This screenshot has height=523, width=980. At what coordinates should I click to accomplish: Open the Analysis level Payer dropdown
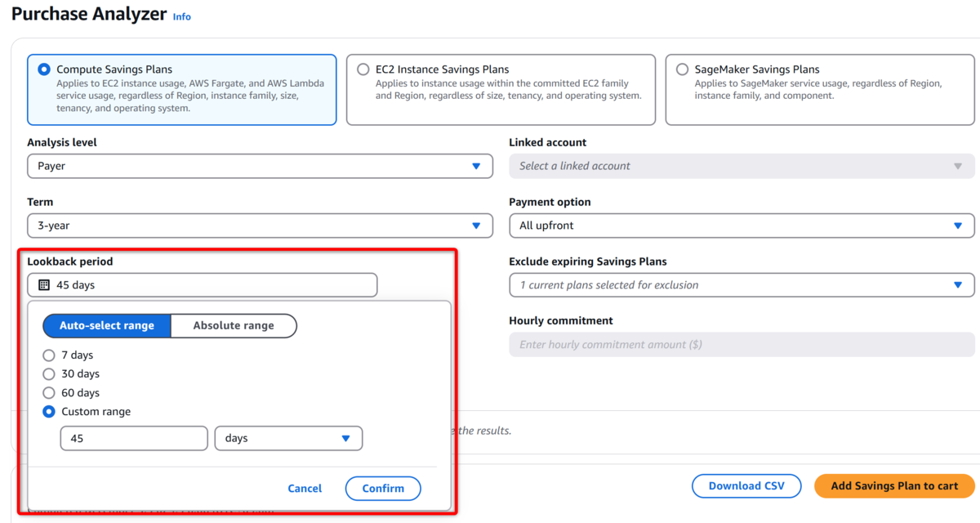pyautogui.click(x=260, y=166)
